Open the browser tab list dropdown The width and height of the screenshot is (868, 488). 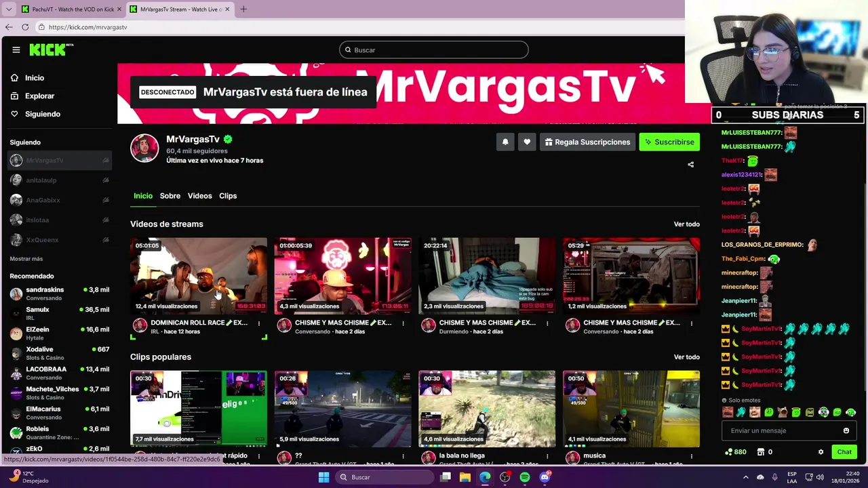[x=9, y=9]
